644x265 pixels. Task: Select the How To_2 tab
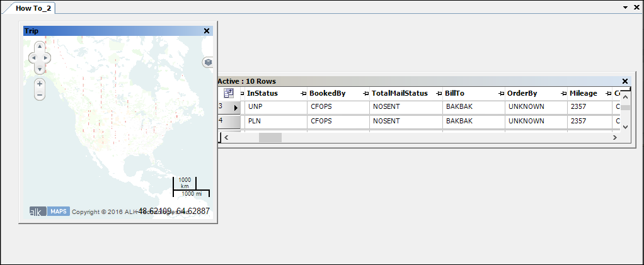coord(33,8)
